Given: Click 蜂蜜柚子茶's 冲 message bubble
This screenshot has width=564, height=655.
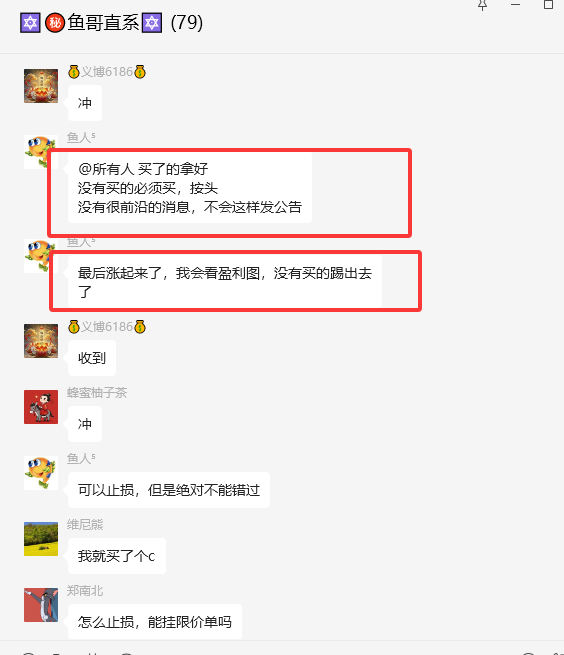Looking at the screenshot, I should pos(85,424).
